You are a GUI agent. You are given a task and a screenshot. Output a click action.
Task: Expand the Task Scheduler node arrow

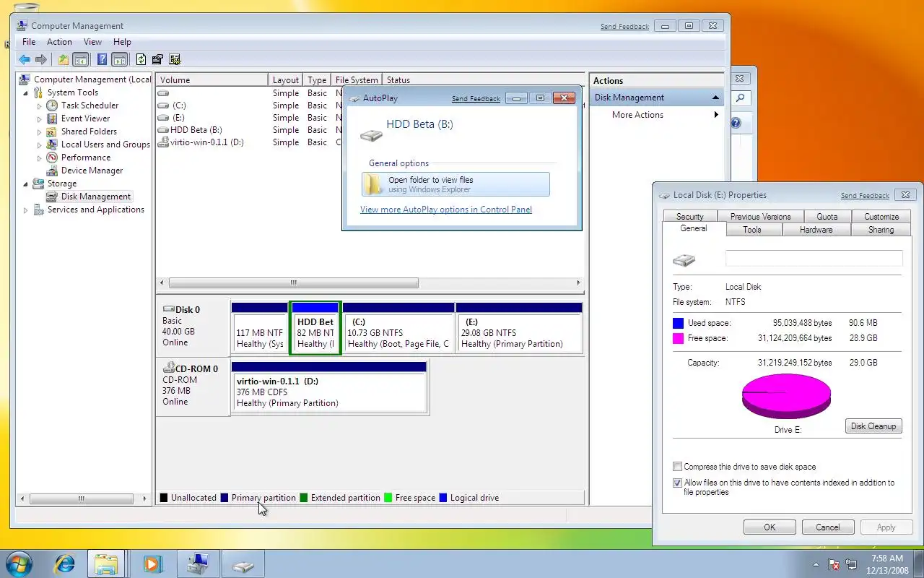(39, 106)
